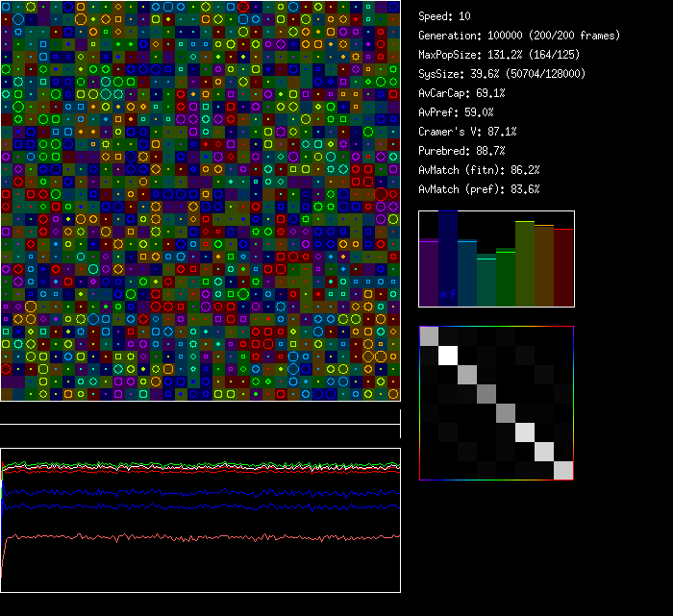Click the empty black strip above the time graph
Viewport: 673px width, 616px height.
coord(200,413)
